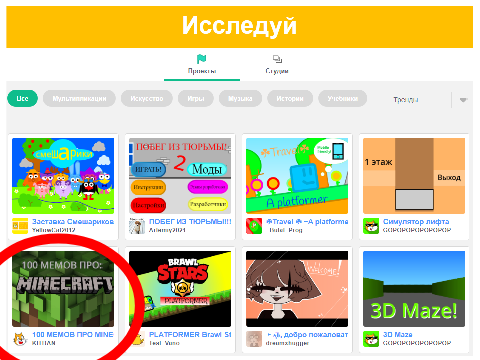Filter projects by Мультипликации
Screen dimensions: 480x360
pyautogui.click(x=79, y=99)
